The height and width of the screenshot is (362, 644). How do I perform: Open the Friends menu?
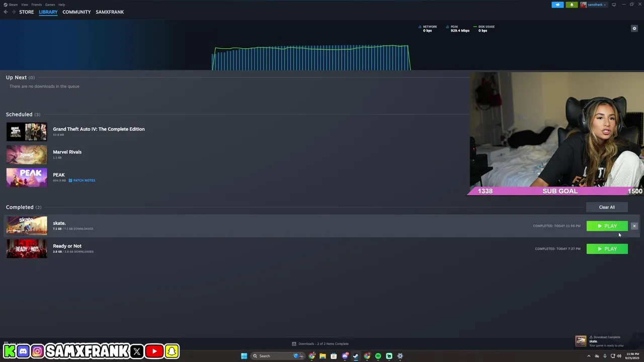(37, 5)
